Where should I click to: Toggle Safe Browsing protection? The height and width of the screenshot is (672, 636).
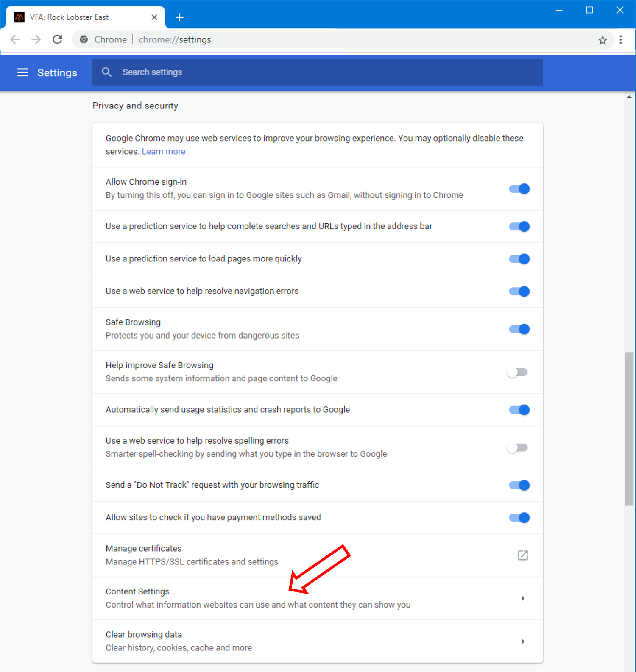tap(519, 329)
